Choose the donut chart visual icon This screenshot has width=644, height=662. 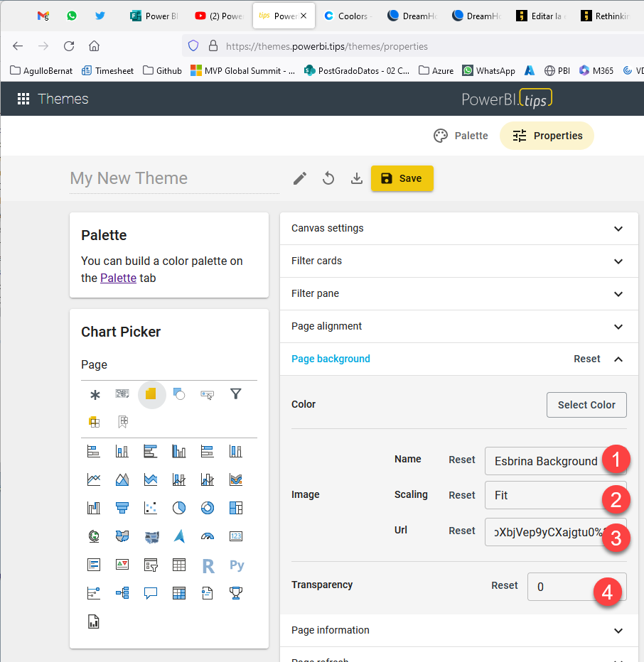pos(208,508)
